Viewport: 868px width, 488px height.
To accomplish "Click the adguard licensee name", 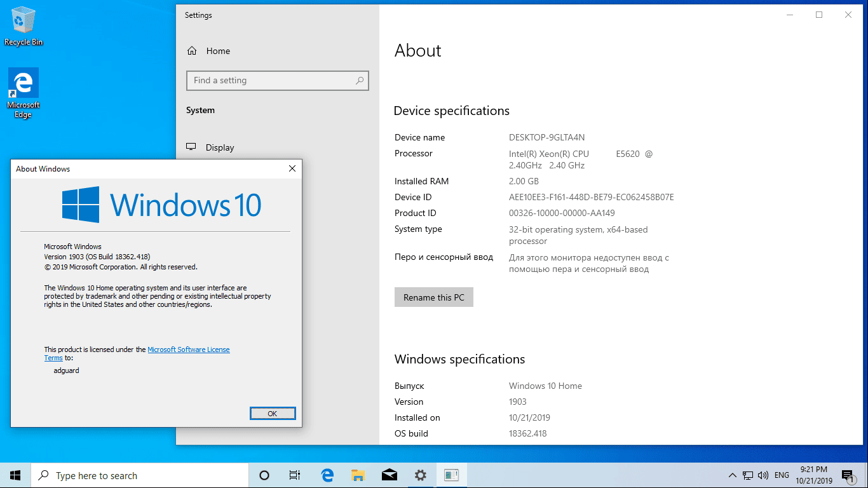I will [67, 370].
